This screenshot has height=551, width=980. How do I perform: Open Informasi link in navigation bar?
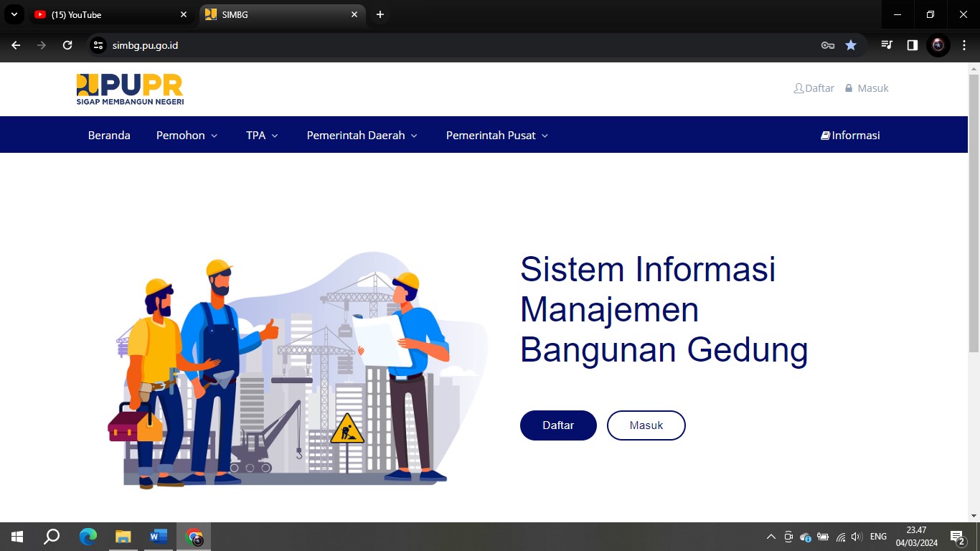tap(850, 135)
